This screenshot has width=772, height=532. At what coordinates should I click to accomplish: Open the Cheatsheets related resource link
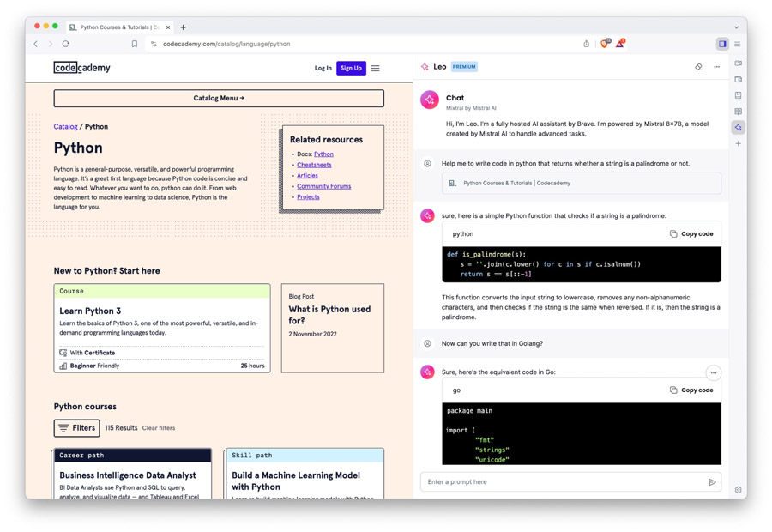point(314,165)
